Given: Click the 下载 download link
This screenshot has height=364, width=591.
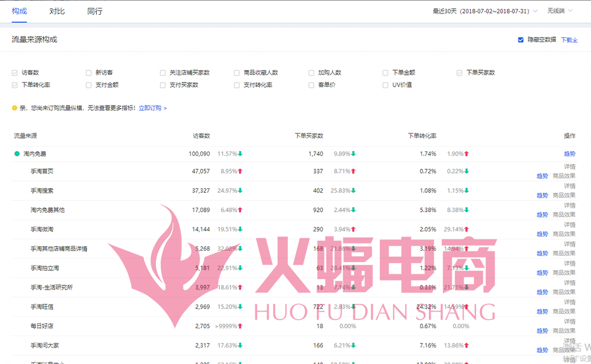Looking at the screenshot, I should 569,40.
